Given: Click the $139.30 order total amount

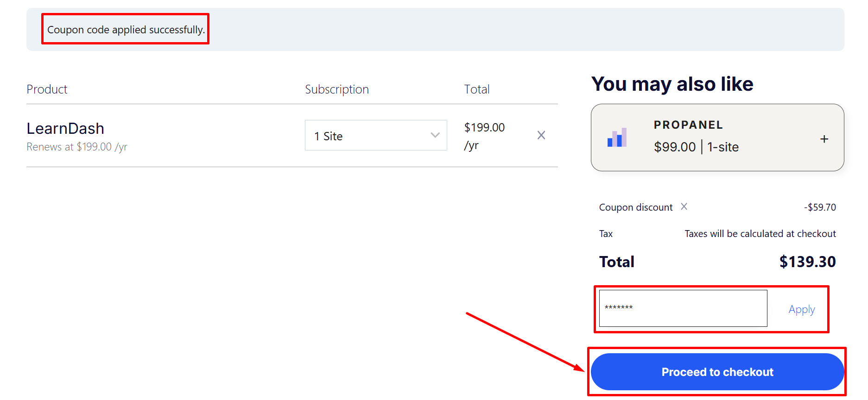Looking at the screenshot, I should [x=807, y=262].
